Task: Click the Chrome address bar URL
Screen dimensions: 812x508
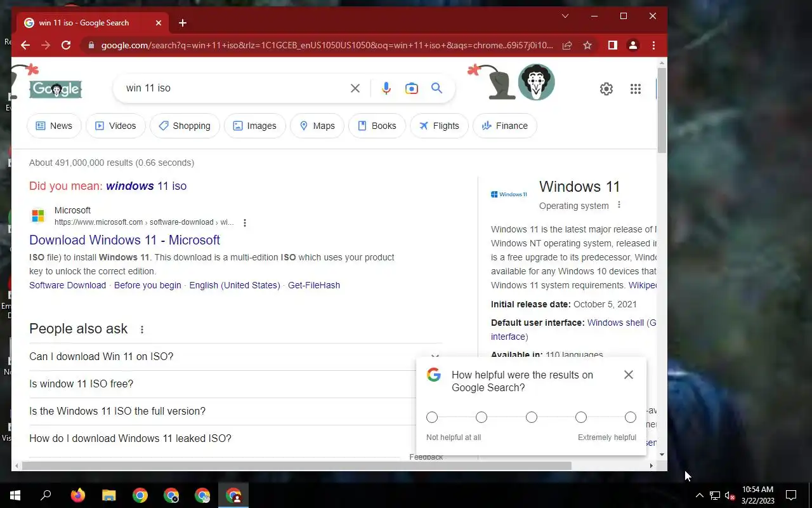Action: click(327, 45)
